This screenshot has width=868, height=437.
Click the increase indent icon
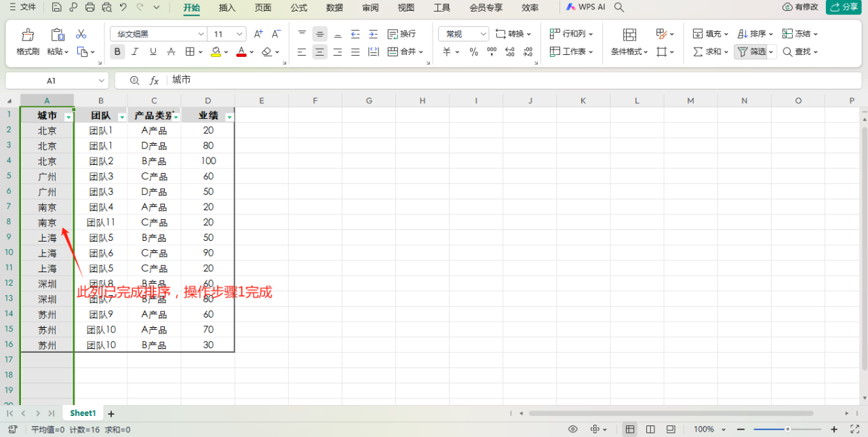pos(373,34)
